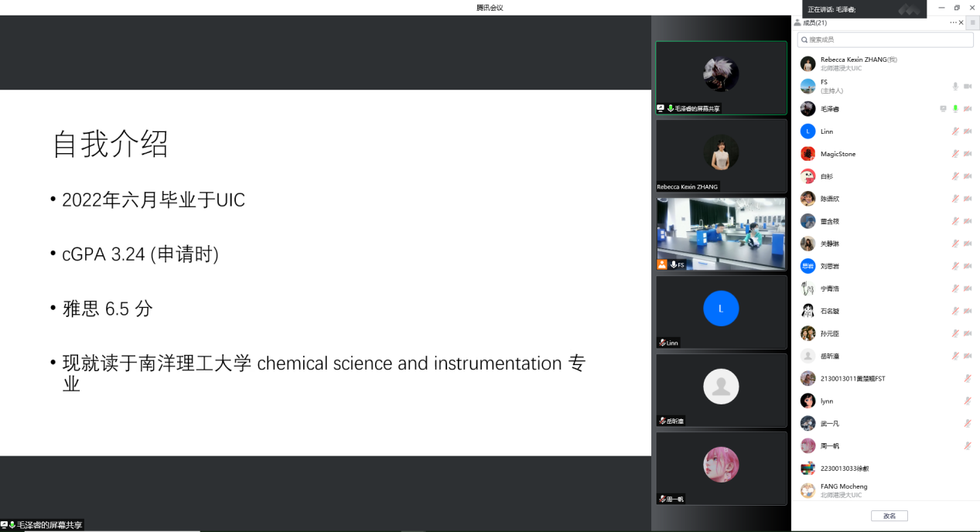
Task: Select the FS lab video thumbnail
Action: [721, 234]
